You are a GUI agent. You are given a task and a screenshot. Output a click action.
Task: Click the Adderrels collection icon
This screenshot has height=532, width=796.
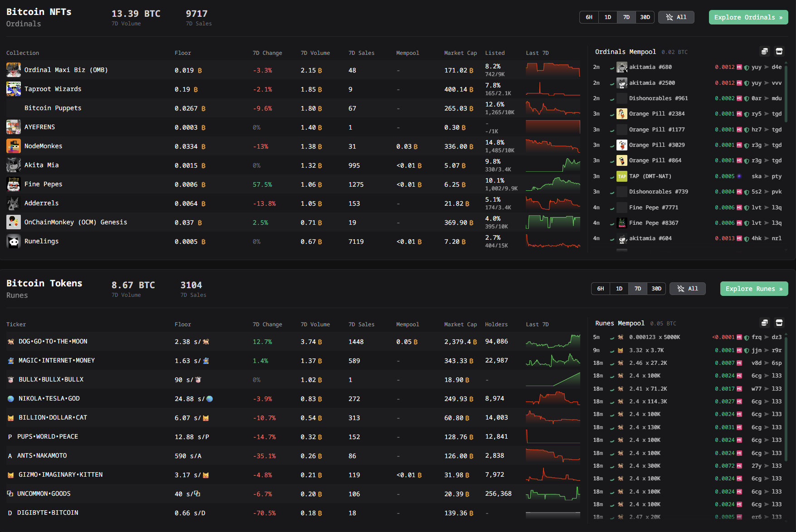tap(14, 203)
